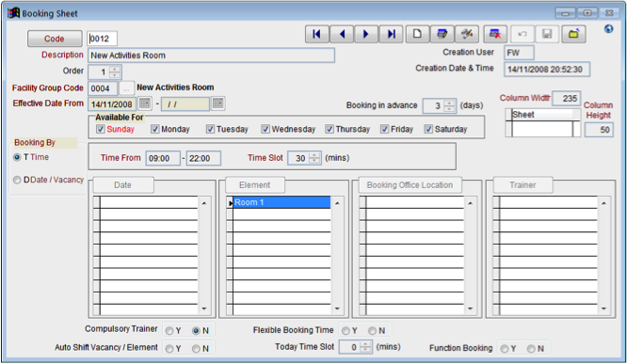The height and width of the screenshot is (364, 627).
Task: Click the Column Width field
Action: 566,99
